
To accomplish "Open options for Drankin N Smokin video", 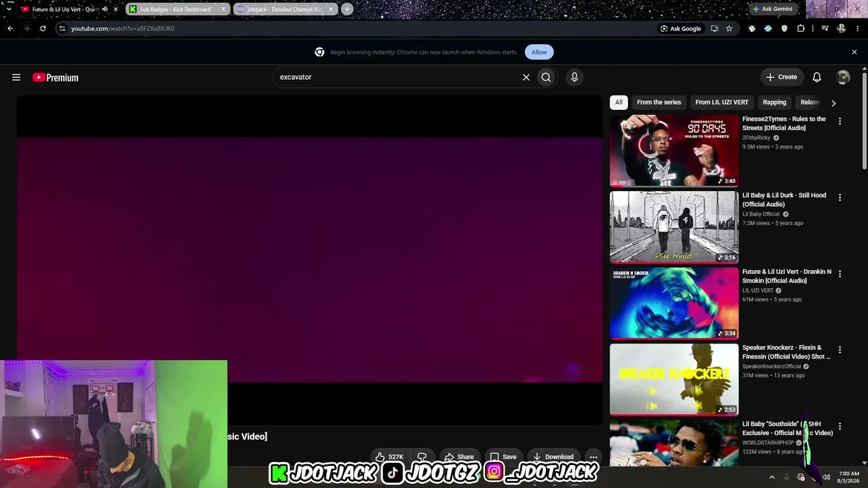I will (840, 274).
